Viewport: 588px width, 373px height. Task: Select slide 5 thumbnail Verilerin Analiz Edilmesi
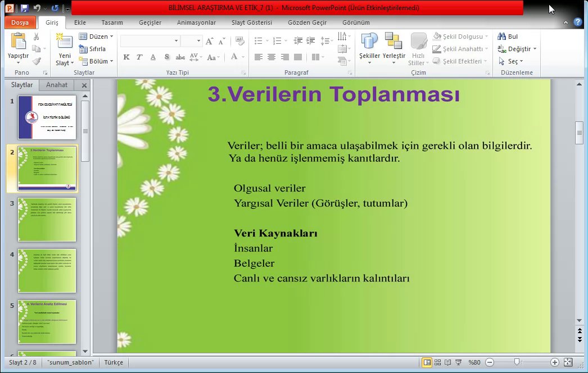point(47,322)
